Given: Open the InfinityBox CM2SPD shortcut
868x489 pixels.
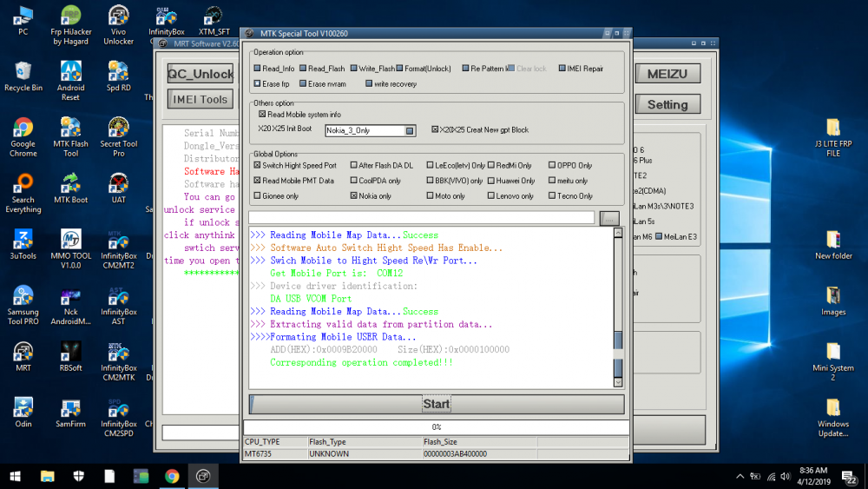Looking at the screenshot, I should (x=118, y=417).
